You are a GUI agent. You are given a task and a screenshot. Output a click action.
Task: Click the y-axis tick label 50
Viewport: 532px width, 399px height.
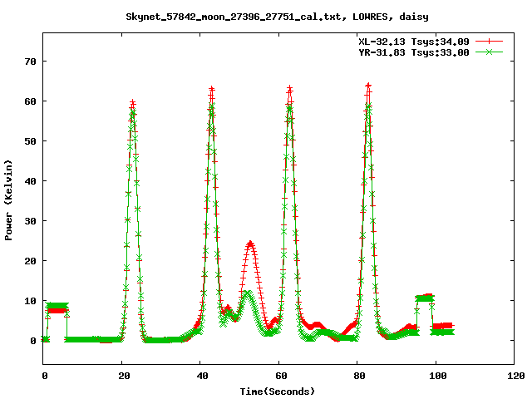tap(30, 141)
